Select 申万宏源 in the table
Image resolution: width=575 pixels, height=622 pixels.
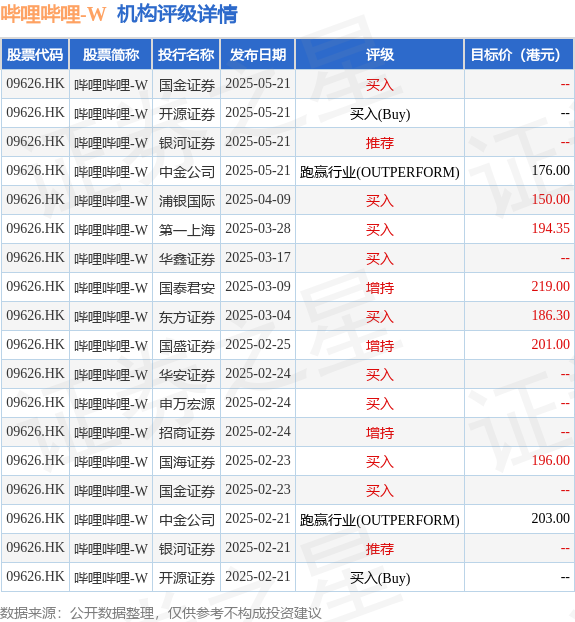pyautogui.click(x=187, y=404)
